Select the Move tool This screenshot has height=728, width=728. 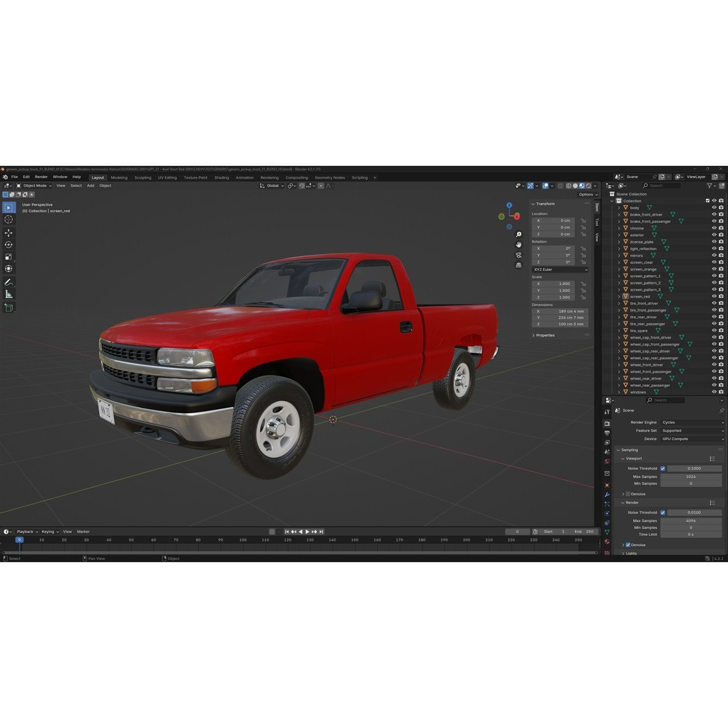[9, 233]
